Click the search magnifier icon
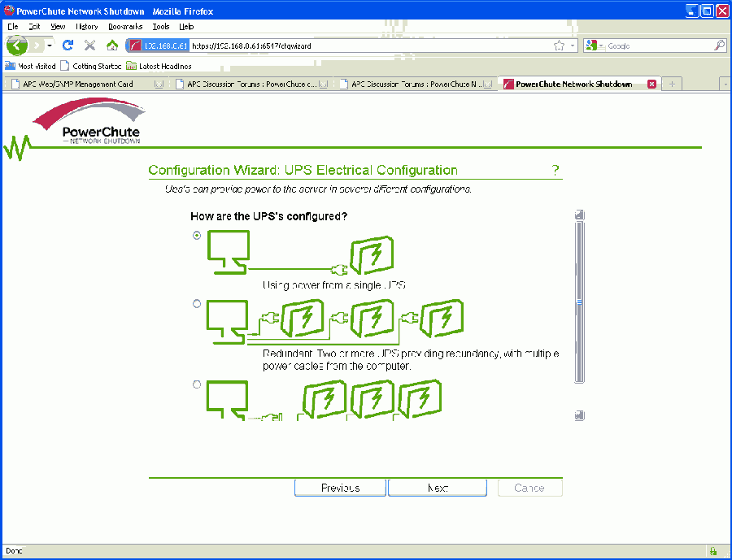The image size is (732, 560). click(720, 46)
